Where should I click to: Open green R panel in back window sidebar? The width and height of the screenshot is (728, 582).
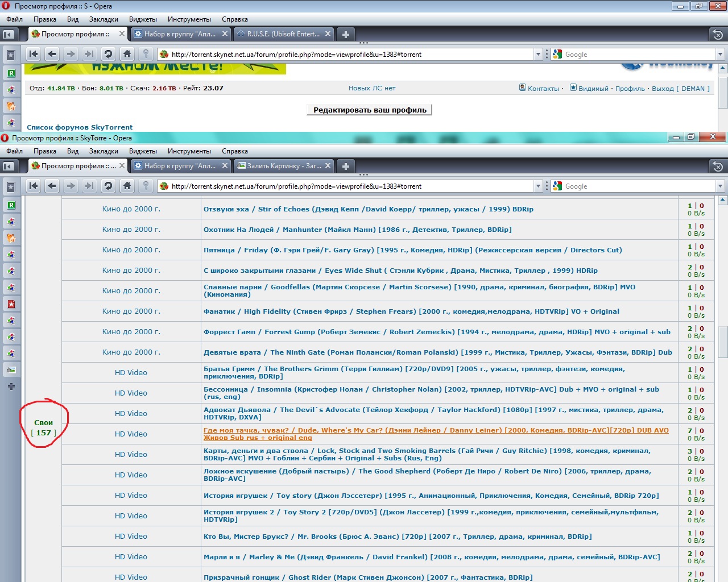pyautogui.click(x=11, y=73)
